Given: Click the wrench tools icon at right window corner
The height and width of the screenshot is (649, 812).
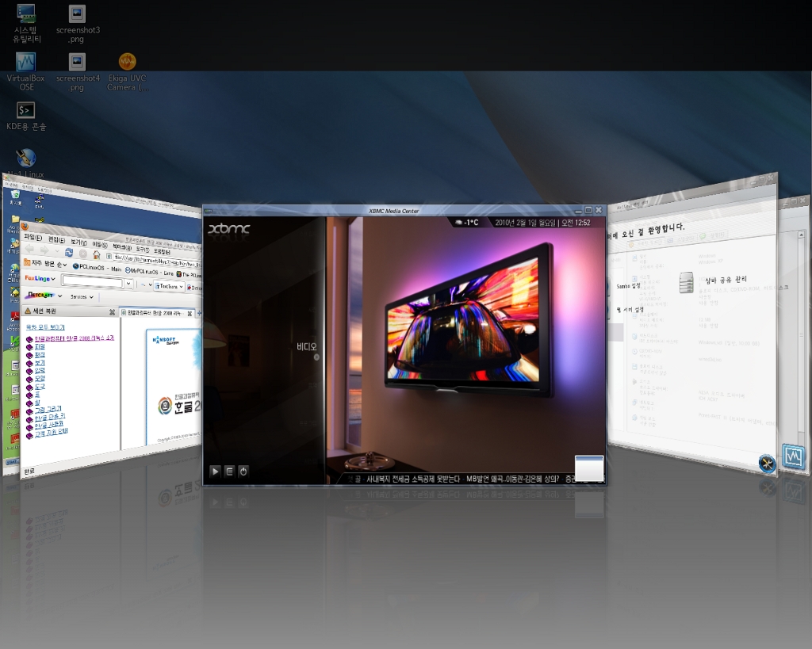Looking at the screenshot, I should point(767,463).
